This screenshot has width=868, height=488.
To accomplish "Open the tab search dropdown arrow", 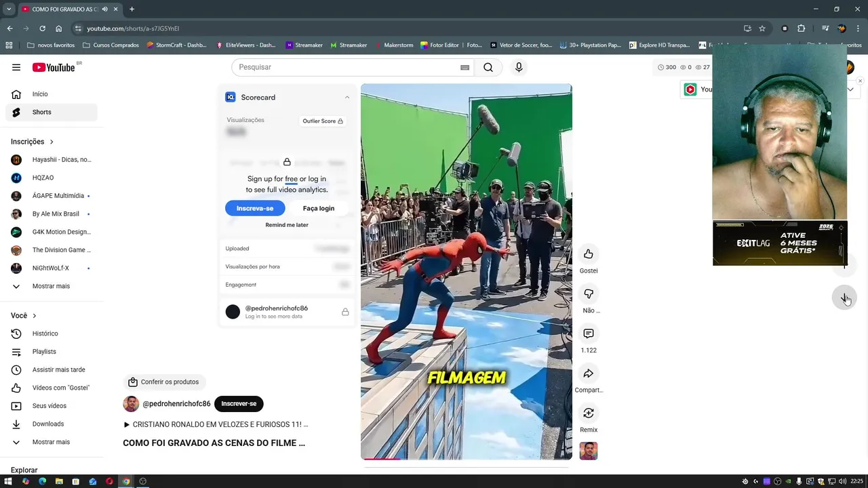I will point(9,9).
